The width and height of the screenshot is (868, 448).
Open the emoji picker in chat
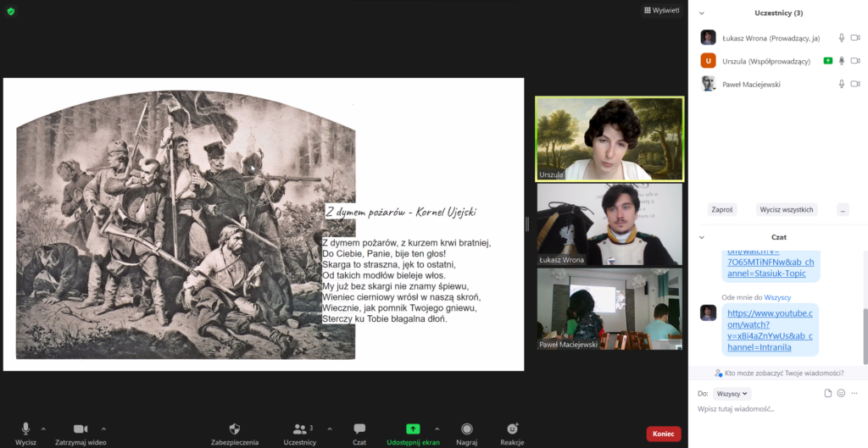(842, 394)
